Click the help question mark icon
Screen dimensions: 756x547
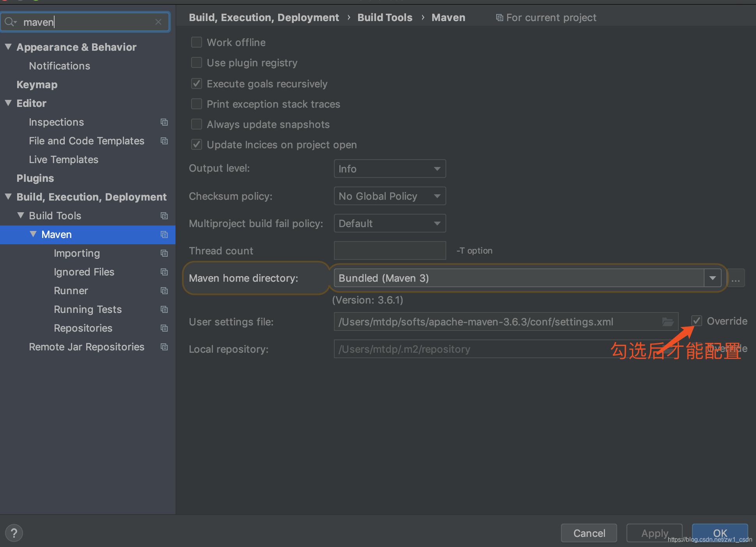(14, 533)
